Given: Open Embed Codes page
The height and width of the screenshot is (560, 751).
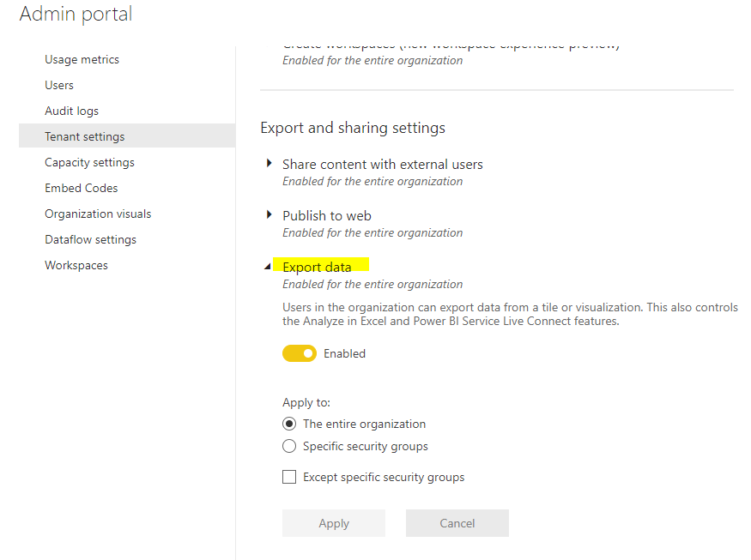Looking at the screenshot, I should pos(81,188).
